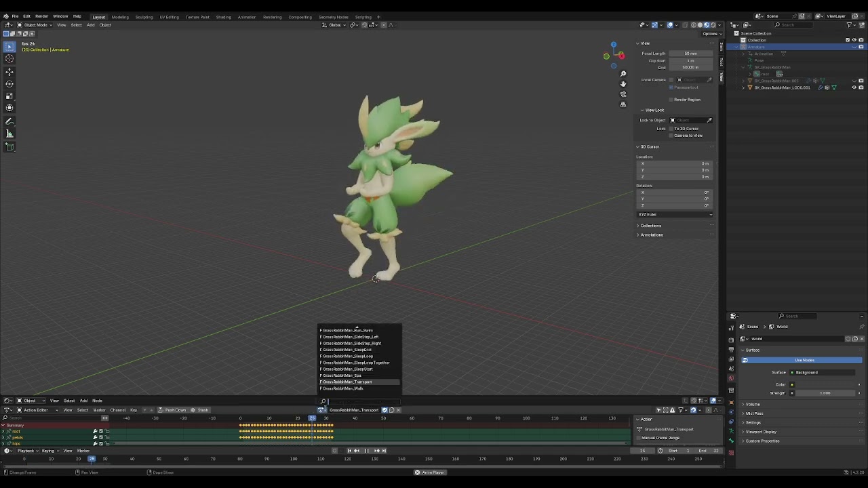Open the File menu
The image size is (868, 488).
tap(15, 16)
